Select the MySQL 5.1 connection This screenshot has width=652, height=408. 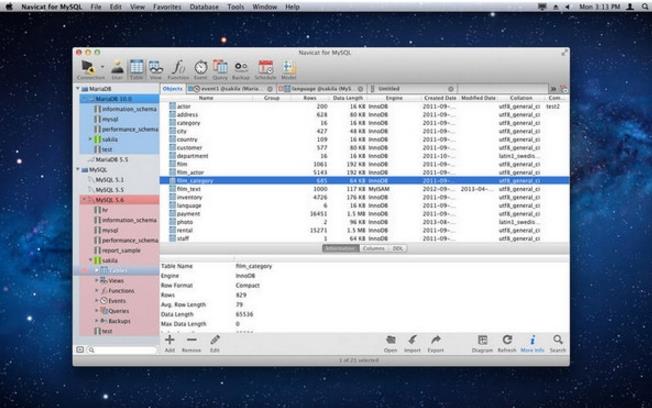[x=109, y=180]
